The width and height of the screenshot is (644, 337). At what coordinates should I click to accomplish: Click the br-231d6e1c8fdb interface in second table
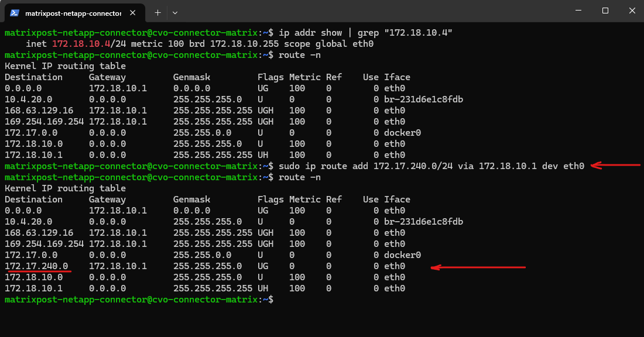click(x=423, y=222)
